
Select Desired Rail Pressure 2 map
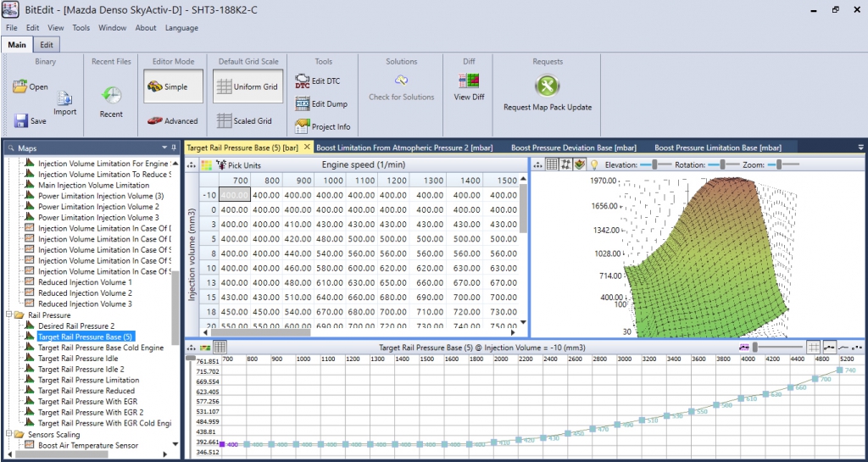tap(76, 326)
